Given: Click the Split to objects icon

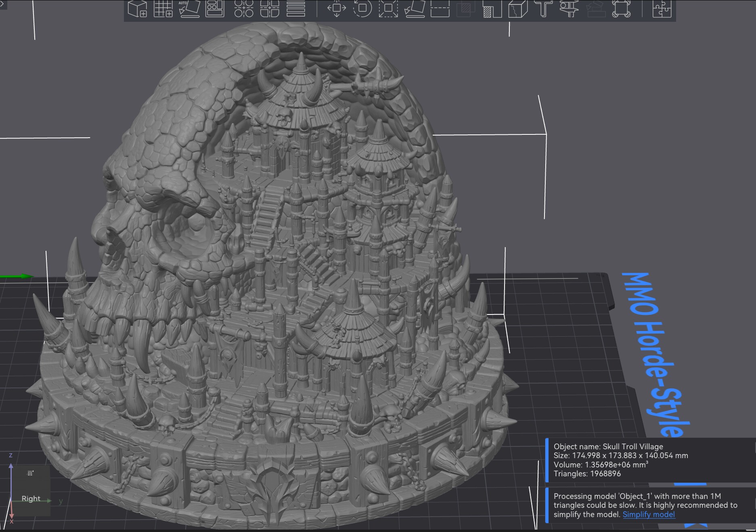Looking at the screenshot, I should [244, 9].
